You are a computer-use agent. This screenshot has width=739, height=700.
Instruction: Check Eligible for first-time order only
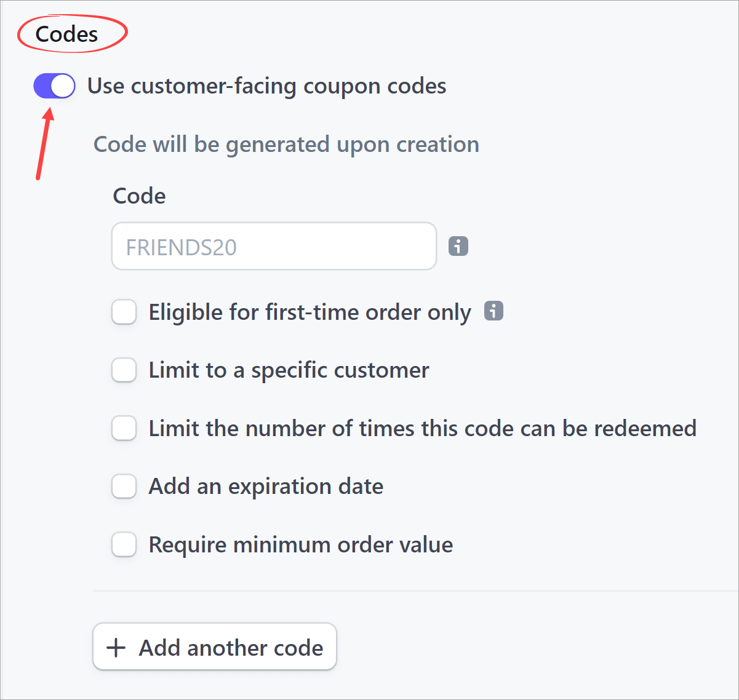tap(124, 312)
